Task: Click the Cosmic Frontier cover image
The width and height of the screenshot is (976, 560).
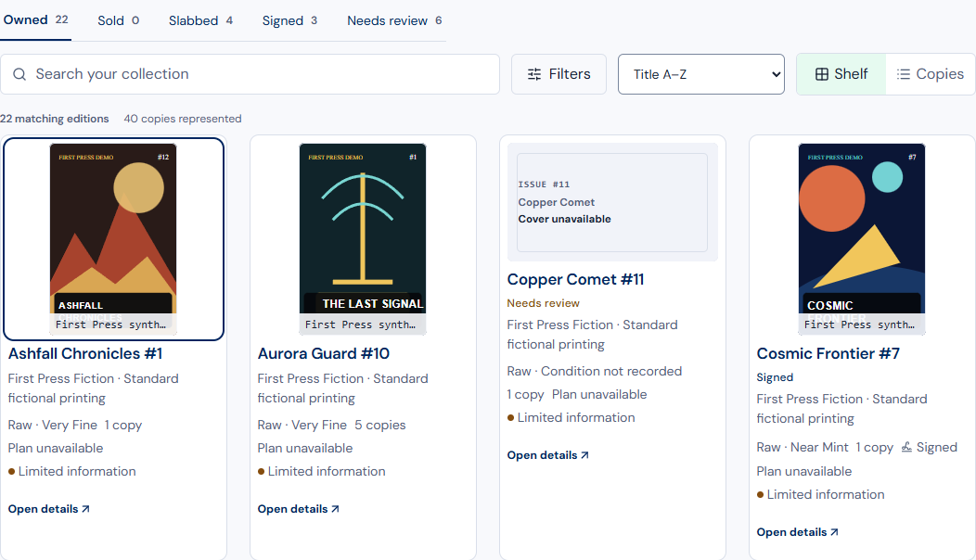Action: 862,239
